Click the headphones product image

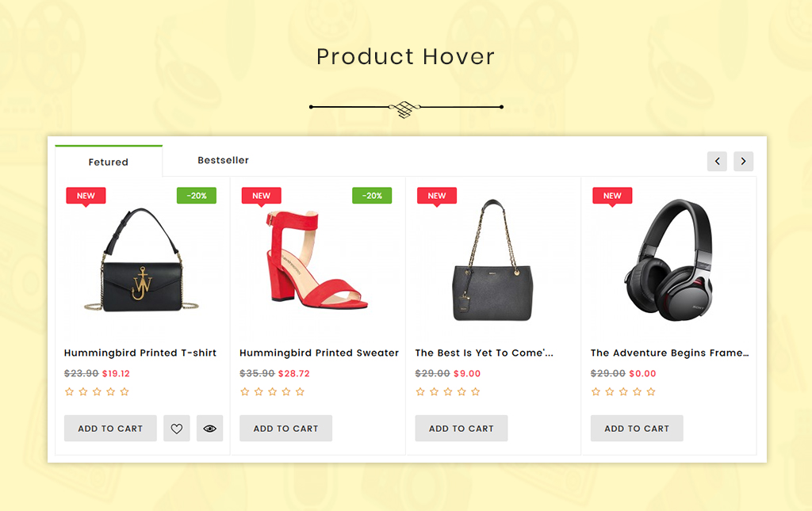pos(668,260)
